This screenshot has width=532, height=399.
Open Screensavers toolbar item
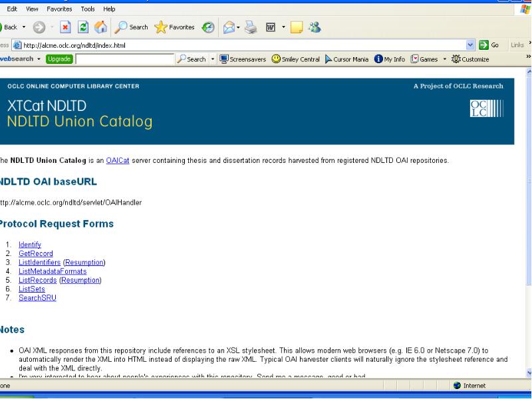[243, 59]
